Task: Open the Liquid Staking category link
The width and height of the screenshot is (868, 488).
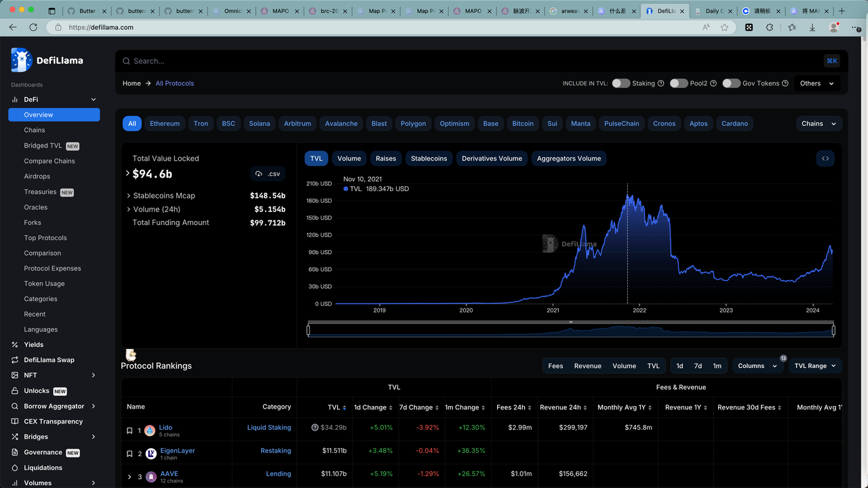Action: pos(269,428)
